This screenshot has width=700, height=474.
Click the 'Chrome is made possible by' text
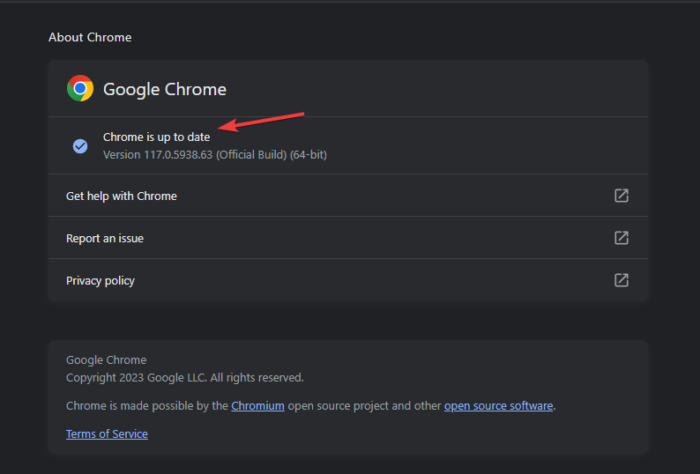click(x=146, y=406)
